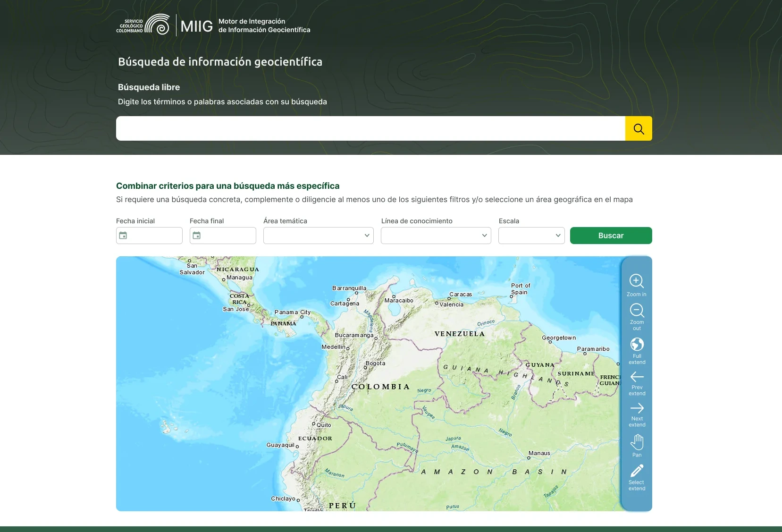Click the Fecha inicial date field
This screenshot has height=532, width=782.
(x=149, y=236)
